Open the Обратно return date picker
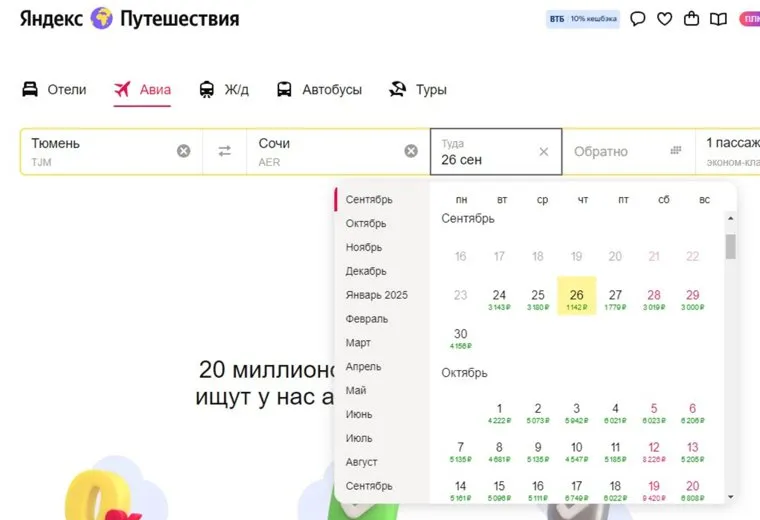 610,152
